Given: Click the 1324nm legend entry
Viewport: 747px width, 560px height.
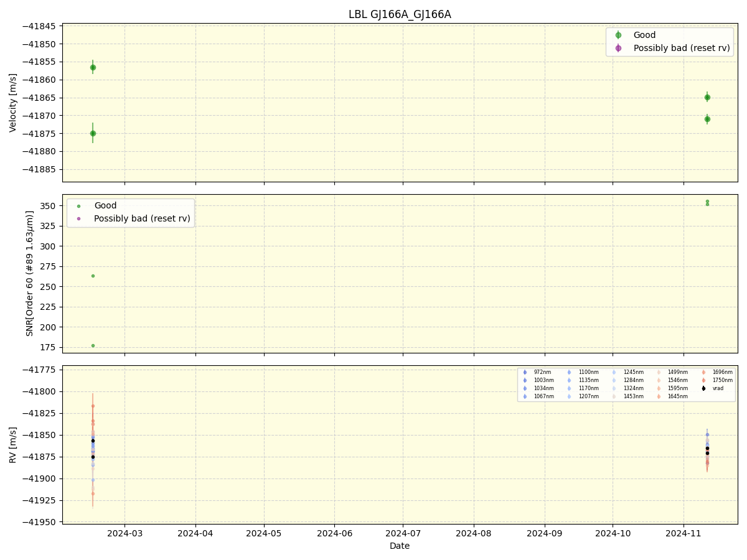Looking at the screenshot, I should [627, 388].
